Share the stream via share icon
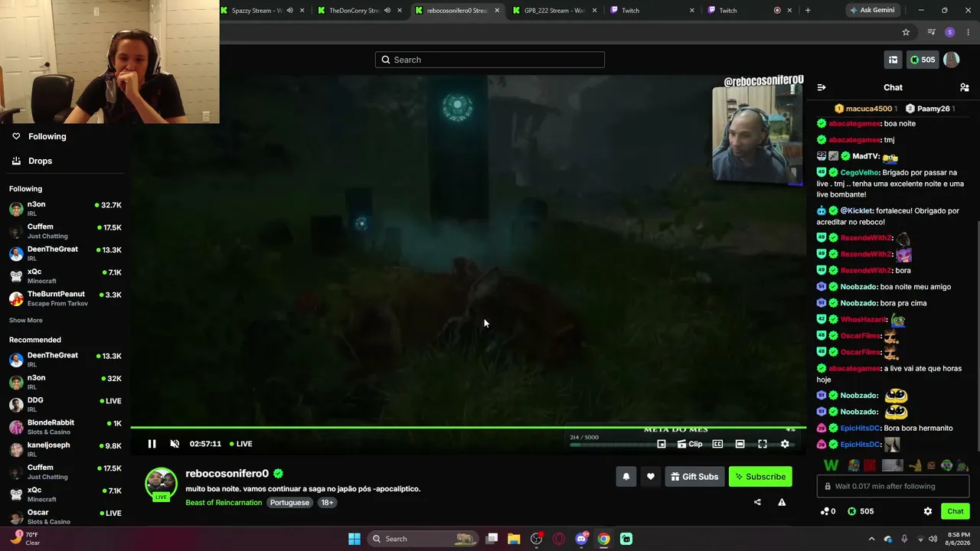 coord(757,503)
